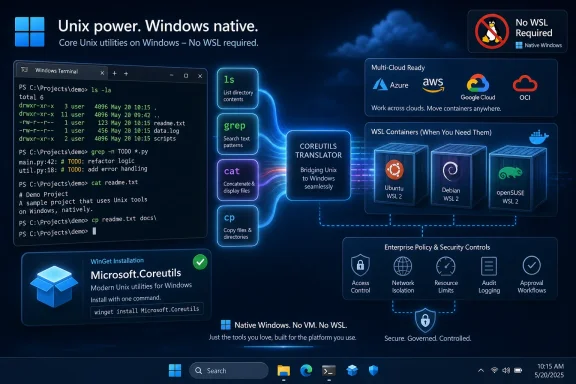Open the clock showing 10:15 AM

550,370
